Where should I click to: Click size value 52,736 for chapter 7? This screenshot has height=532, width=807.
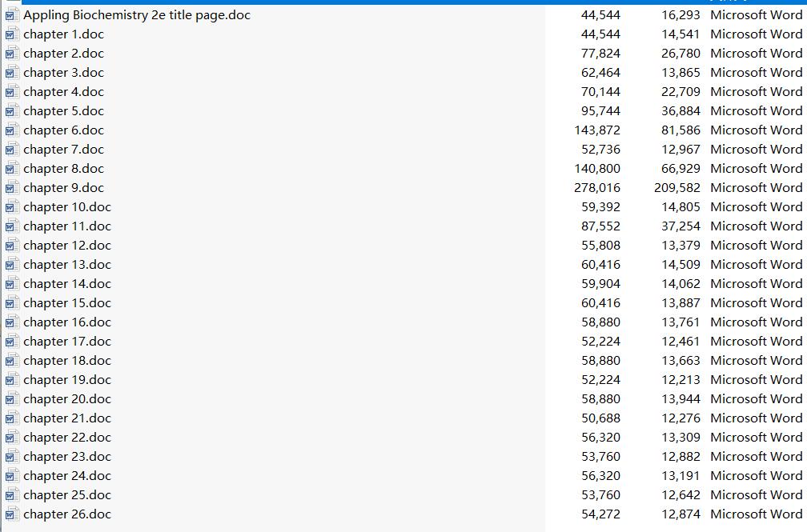(600, 150)
